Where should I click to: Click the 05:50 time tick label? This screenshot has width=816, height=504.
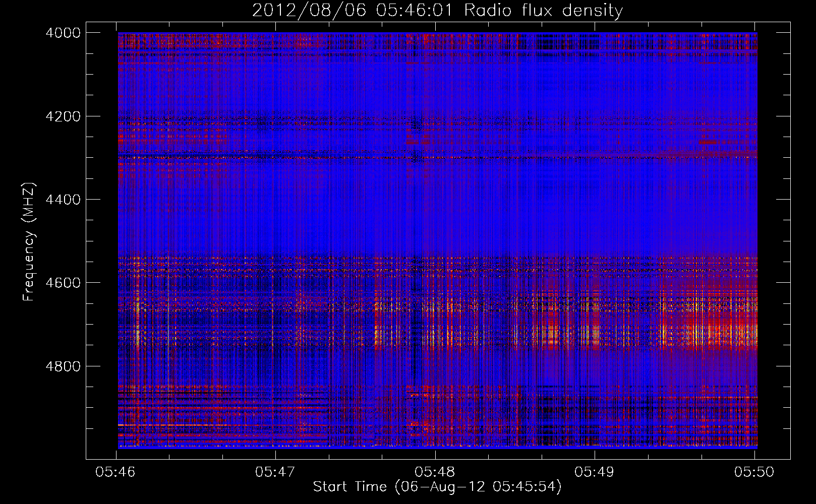click(x=754, y=472)
